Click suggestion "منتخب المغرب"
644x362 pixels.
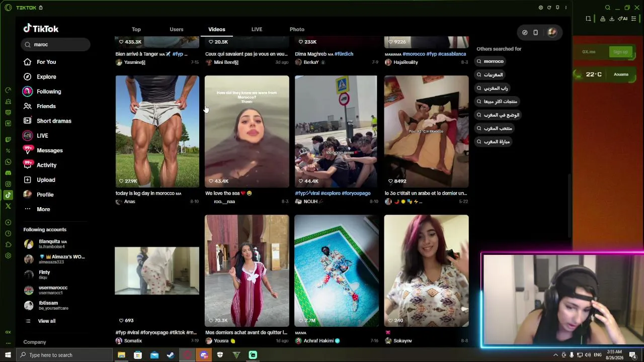point(495,128)
